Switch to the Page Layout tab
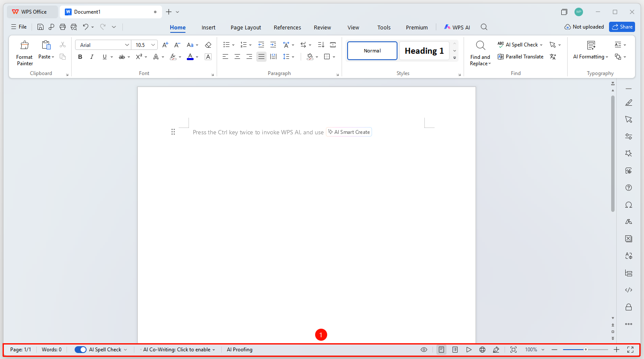Viewport: 644px width, 359px height. [x=246, y=27]
